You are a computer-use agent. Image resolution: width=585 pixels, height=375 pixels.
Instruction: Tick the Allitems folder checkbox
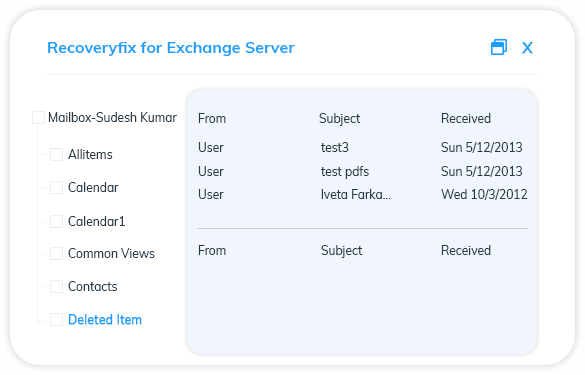pos(56,154)
